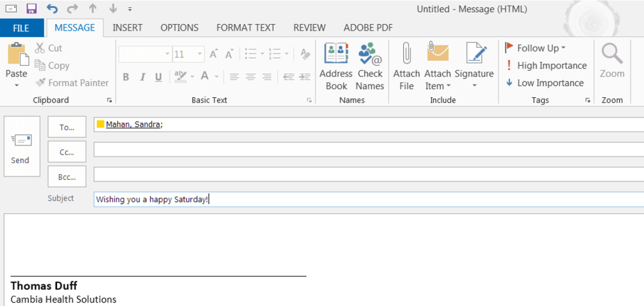Click Clear All Formatting icon

click(305, 54)
